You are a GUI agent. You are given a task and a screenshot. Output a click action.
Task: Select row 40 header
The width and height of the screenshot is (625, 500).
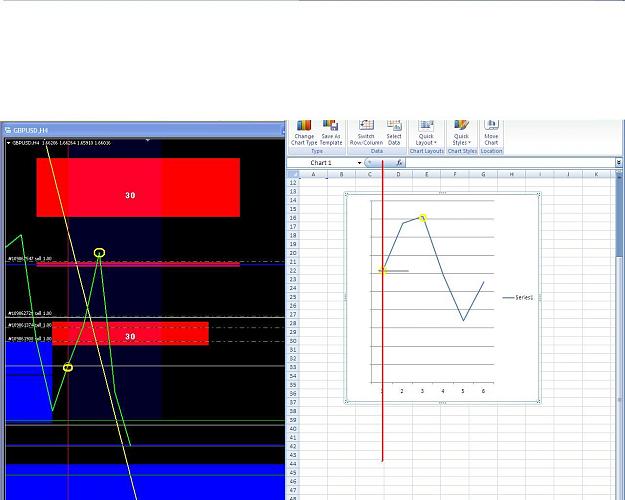pos(293,429)
